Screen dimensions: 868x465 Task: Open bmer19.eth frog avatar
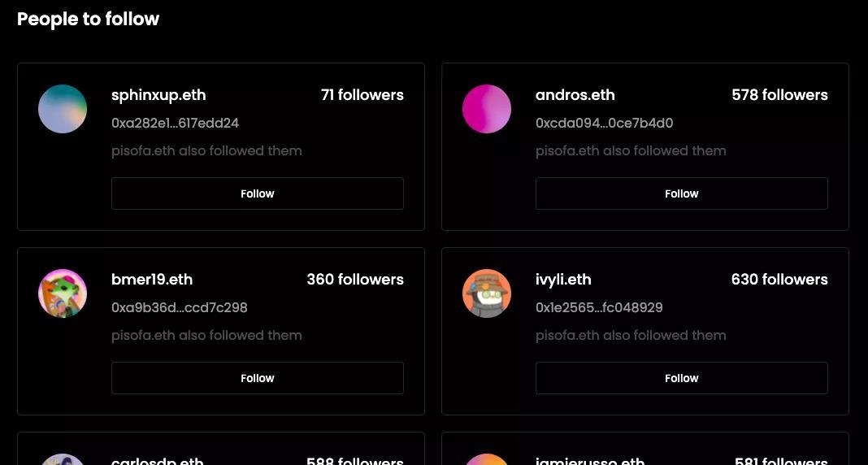click(x=63, y=293)
